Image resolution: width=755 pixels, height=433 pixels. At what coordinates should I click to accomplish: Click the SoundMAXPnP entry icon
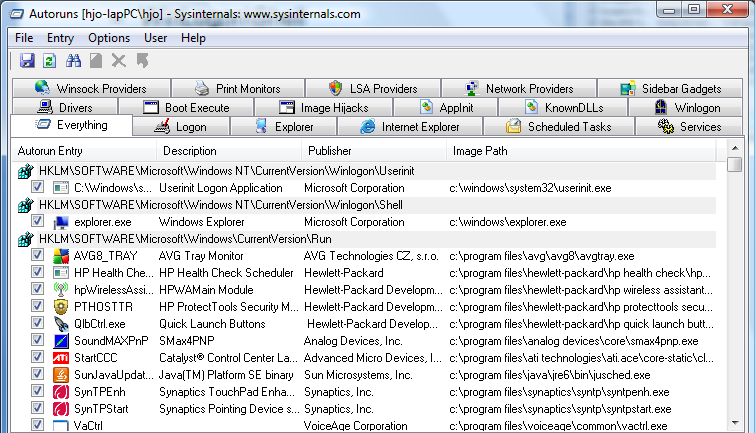coord(61,341)
